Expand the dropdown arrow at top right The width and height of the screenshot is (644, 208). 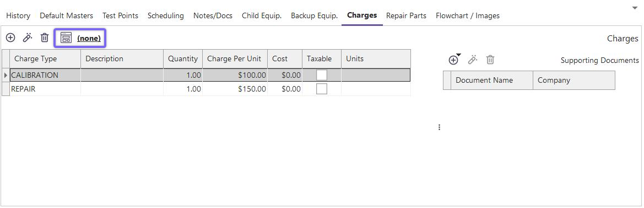click(x=635, y=8)
